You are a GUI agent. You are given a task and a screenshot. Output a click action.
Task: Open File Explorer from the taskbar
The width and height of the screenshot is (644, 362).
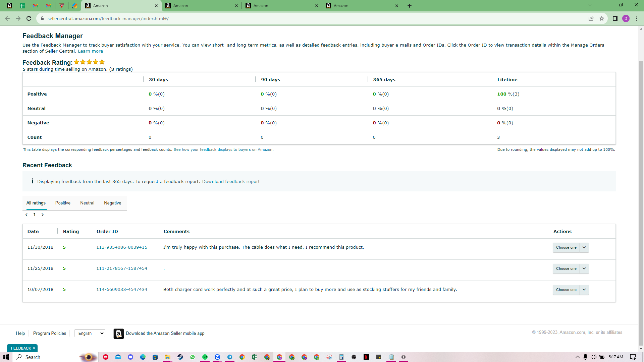point(167,357)
